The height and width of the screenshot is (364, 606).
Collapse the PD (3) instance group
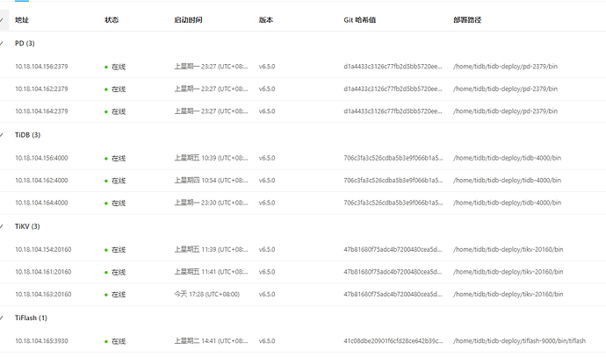click(2, 43)
